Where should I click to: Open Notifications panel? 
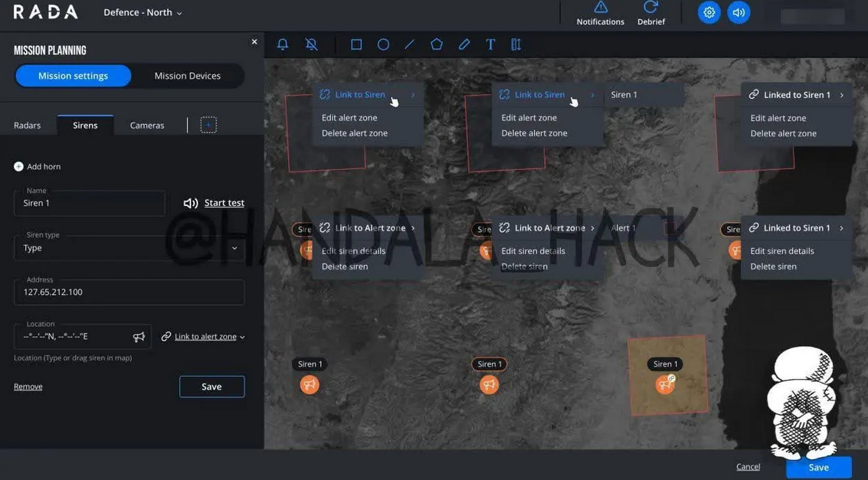tap(600, 13)
